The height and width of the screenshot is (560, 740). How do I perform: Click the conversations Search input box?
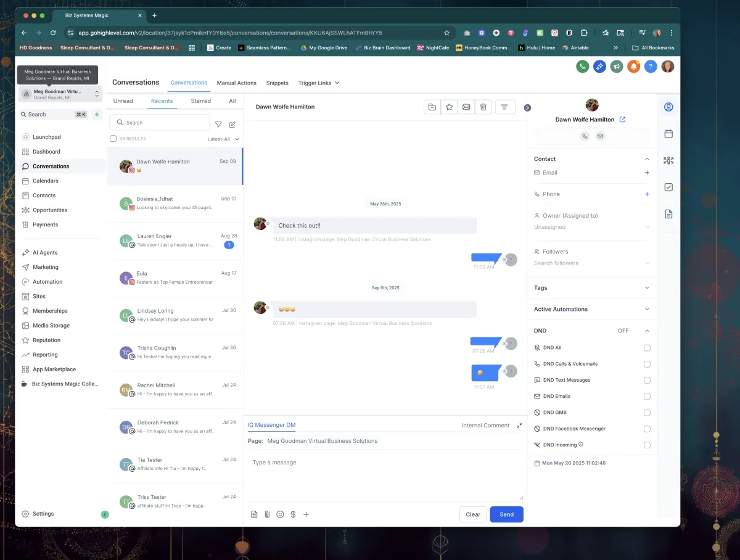[x=160, y=123]
